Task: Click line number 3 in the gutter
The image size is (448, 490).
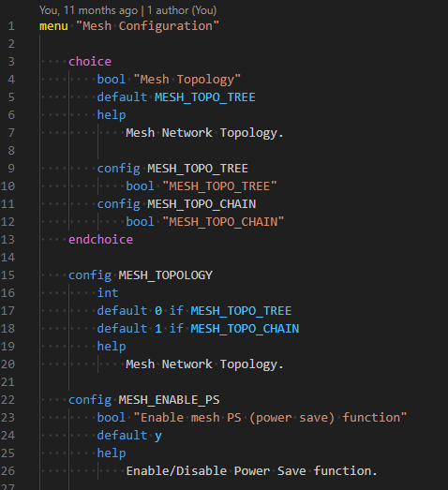Action: tap(11, 62)
